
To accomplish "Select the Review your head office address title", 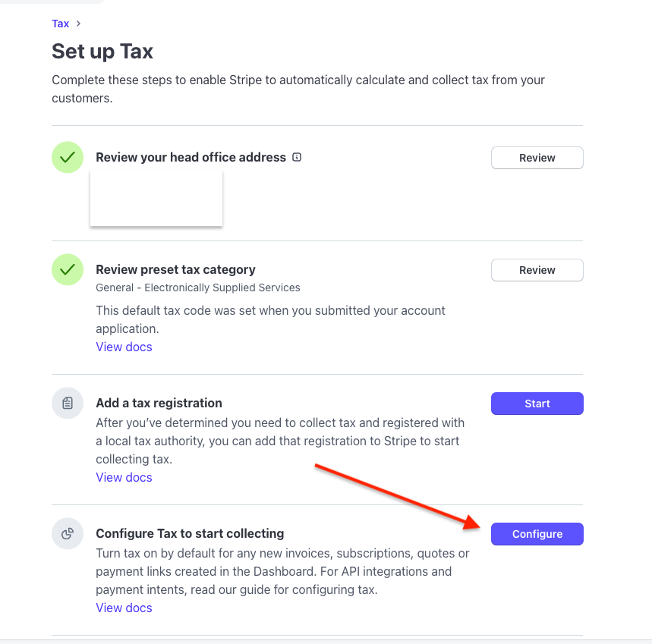I will (x=191, y=158).
